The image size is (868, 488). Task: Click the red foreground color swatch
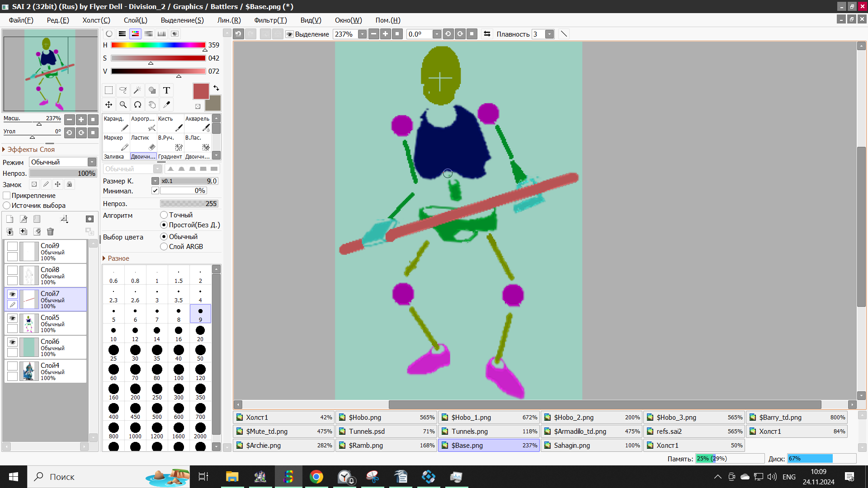pyautogui.click(x=201, y=91)
